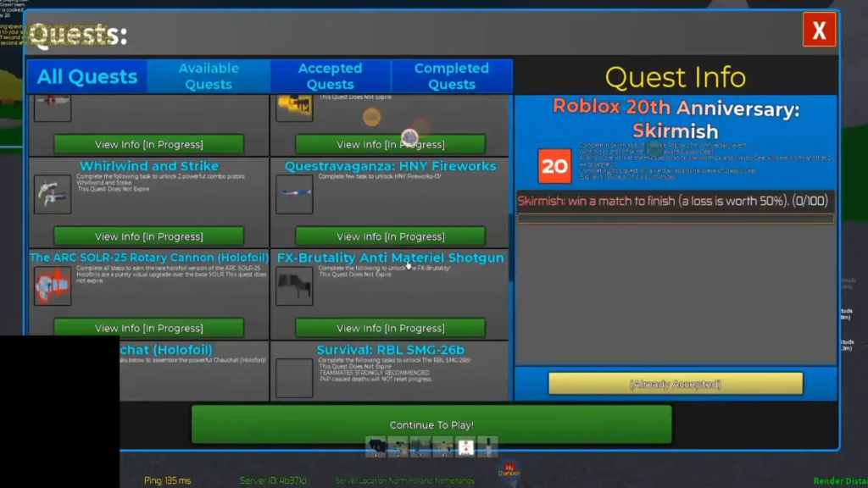Click ARC SOLR-25 Rotary Cannon icon
868x488 pixels.
click(x=53, y=286)
